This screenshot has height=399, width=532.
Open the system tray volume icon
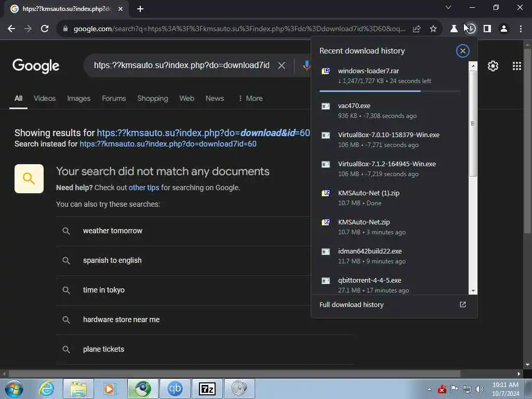480,389
